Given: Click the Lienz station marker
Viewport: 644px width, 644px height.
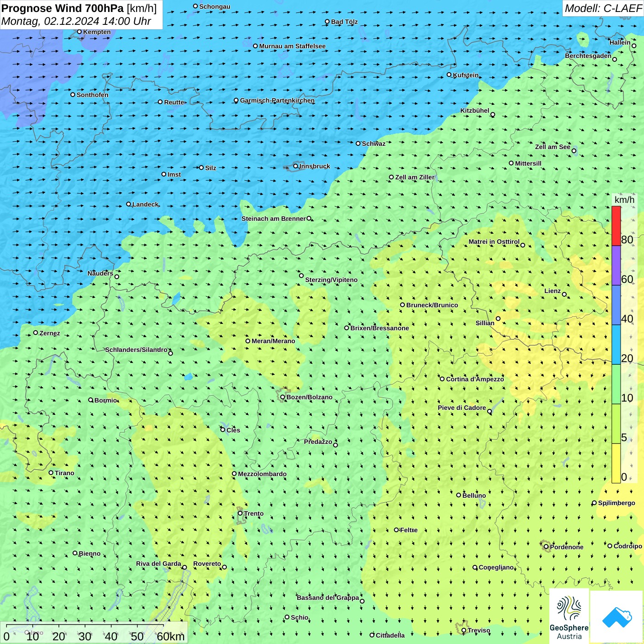Looking at the screenshot, I should (564, 294).
